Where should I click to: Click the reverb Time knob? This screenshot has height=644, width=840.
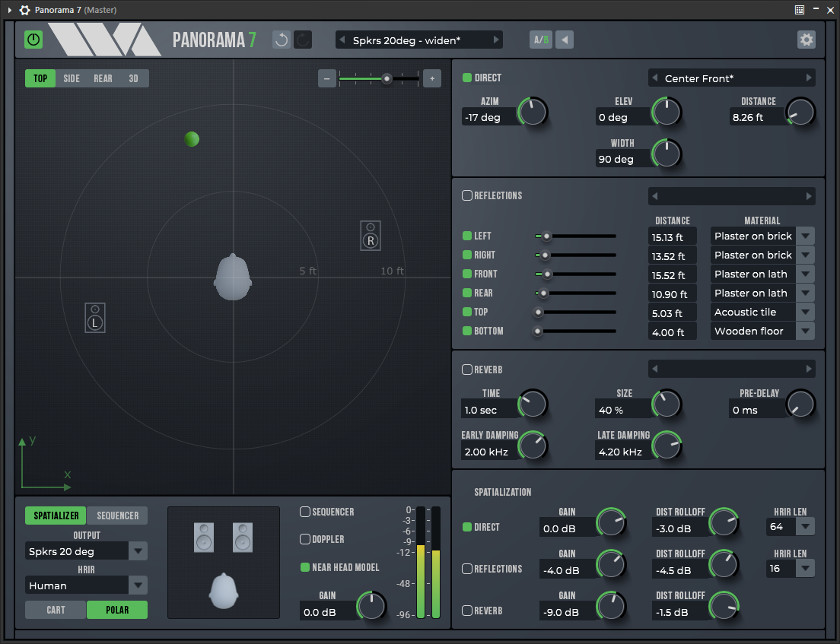click(533, 404)
